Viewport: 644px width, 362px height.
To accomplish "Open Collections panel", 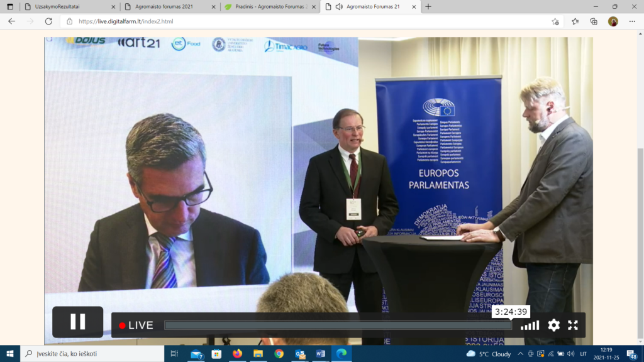I will pyautogui.click(x=594, y=21).
